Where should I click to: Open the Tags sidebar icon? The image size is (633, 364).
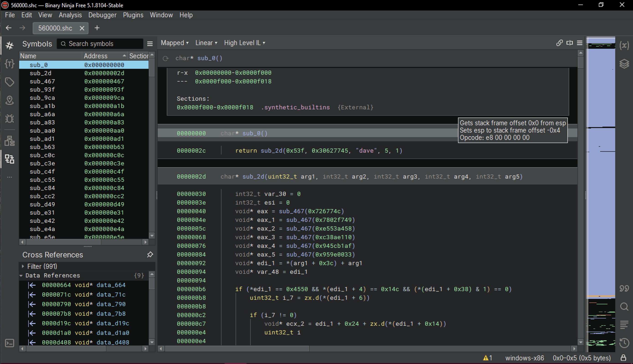(10, 82)
